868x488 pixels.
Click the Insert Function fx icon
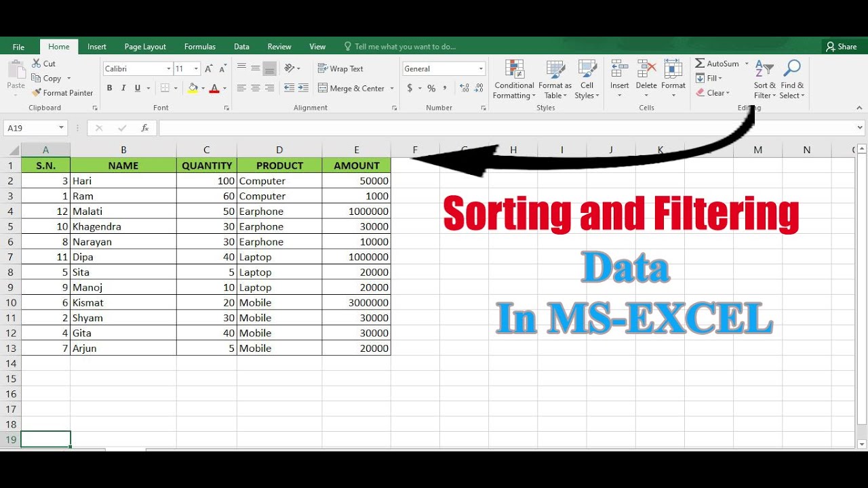point(144,128)
